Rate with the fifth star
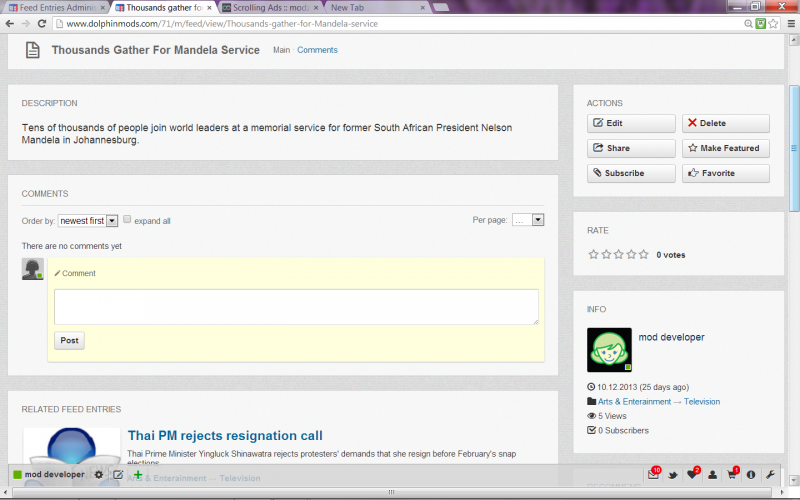 pyautogui.click(x=644, y=254)
